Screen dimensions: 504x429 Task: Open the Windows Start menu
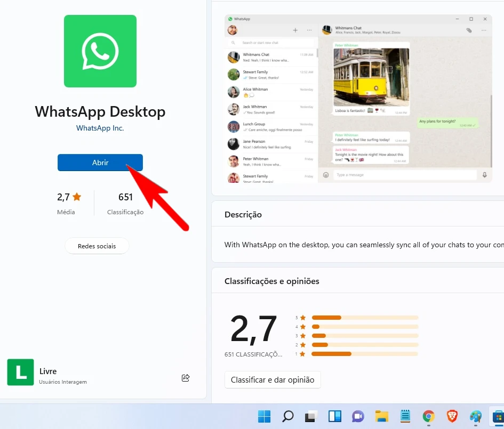coord(264,417)
